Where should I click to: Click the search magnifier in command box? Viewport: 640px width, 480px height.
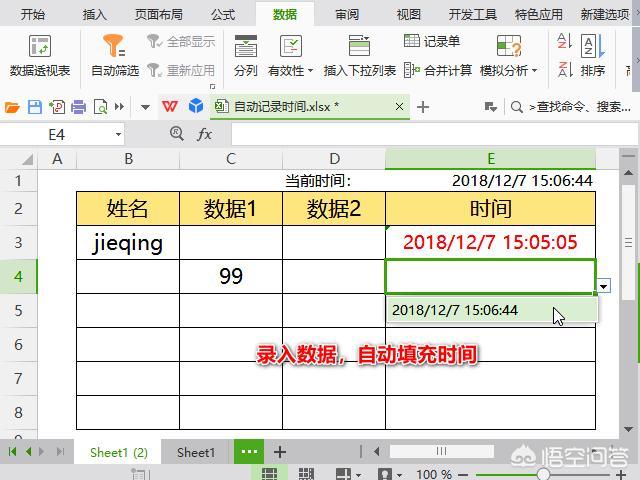point(516,107)
